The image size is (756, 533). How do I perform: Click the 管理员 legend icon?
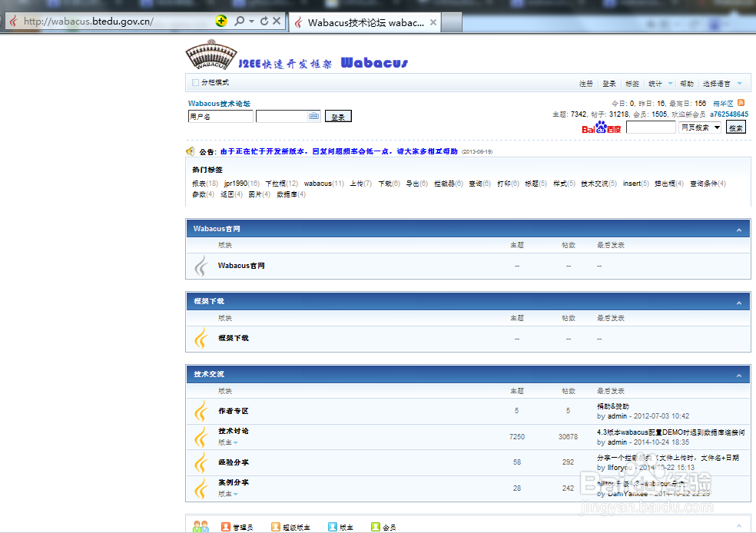point(225,527)
